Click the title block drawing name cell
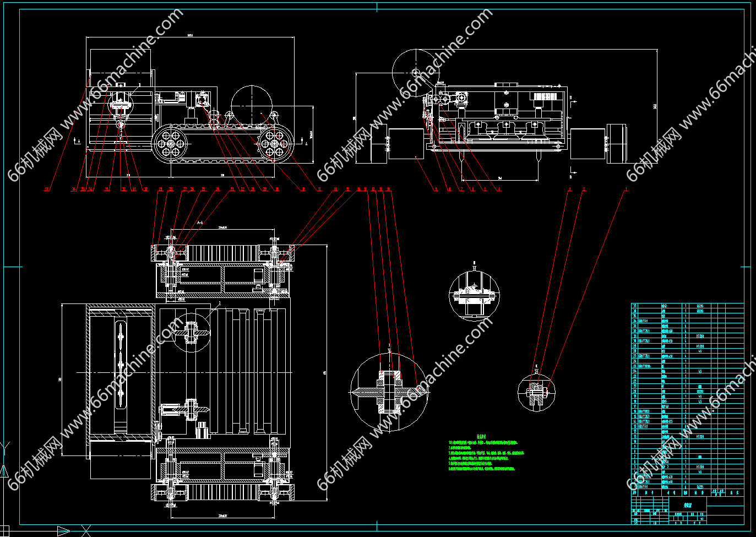Viewport: 756px width, 537px height. 688,505
